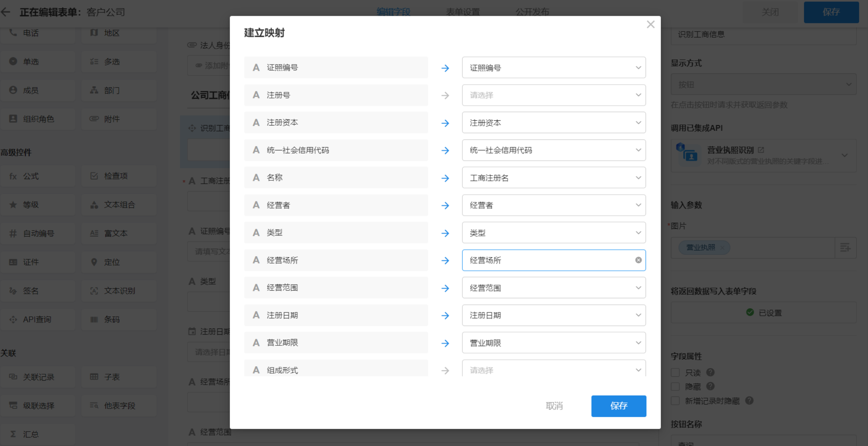Add the 部门 control
The width and height of the screenshot is (868, 446).
pos(119,90)
